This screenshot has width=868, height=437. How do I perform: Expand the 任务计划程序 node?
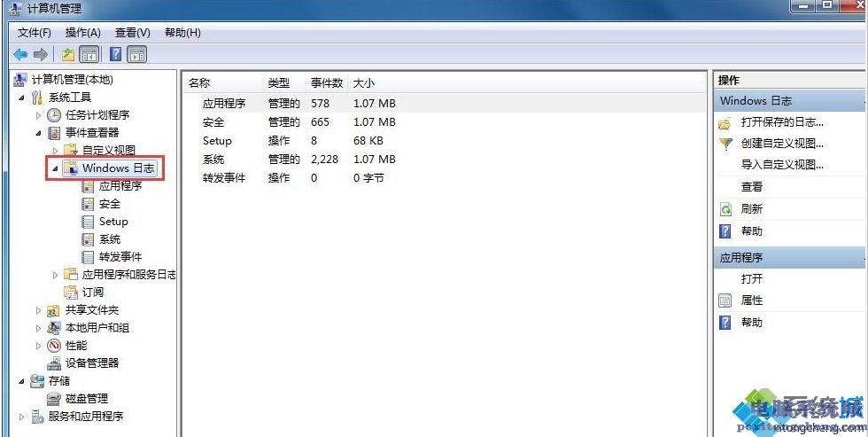click(x=38, y=115)
